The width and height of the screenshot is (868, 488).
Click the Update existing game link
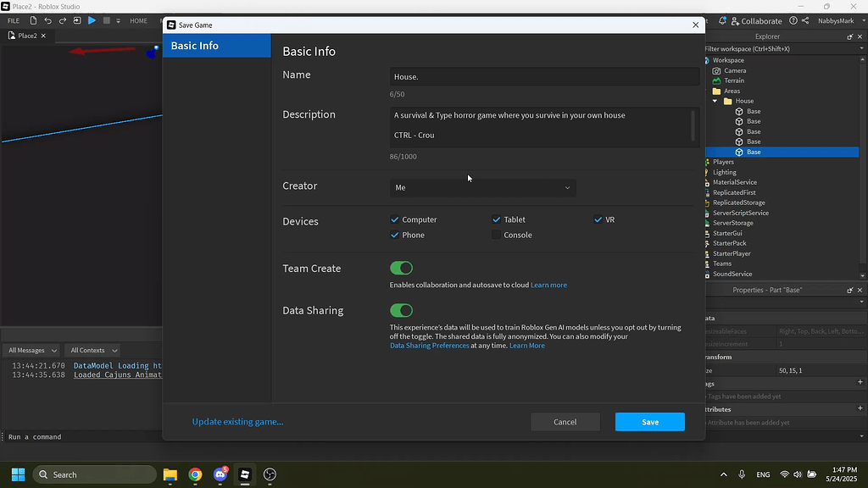(237, 422)
